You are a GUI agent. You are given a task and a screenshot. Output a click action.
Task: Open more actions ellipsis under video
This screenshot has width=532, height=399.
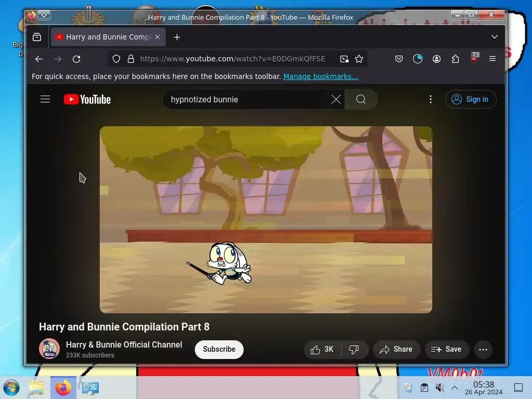tap(483, 350)
